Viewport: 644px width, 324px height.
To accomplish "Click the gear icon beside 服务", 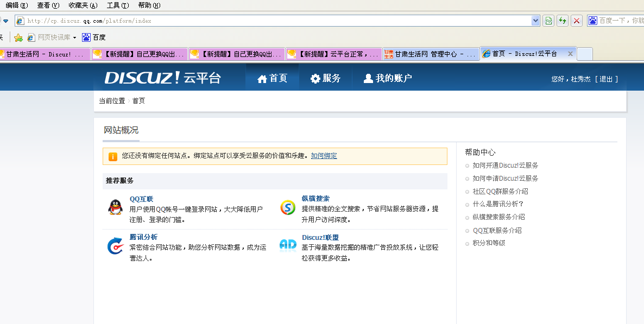I will (x=315, y=79).
